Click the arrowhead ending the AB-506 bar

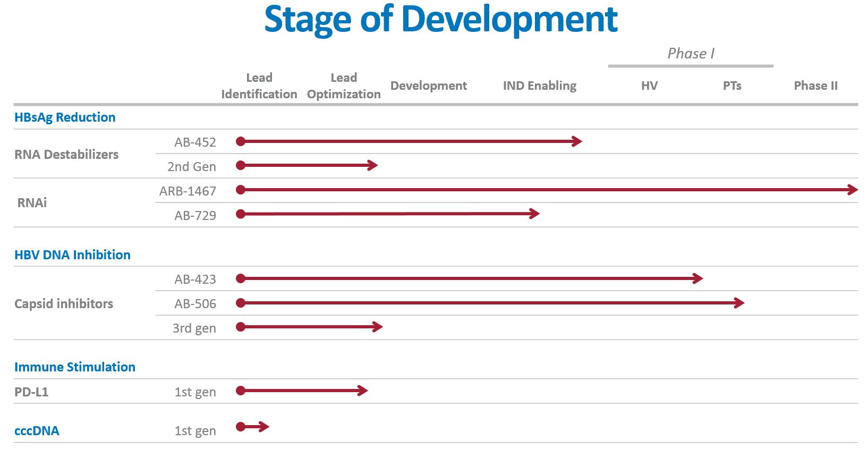[739, 303]
